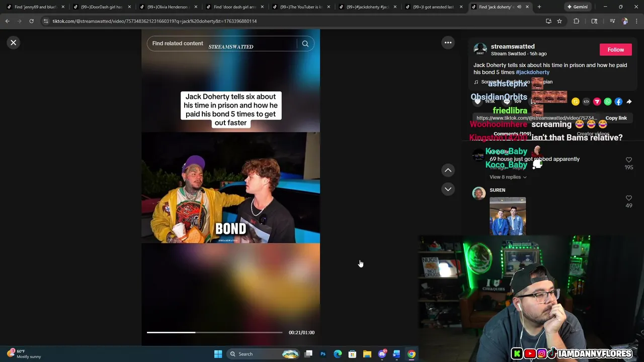Open Microsoft Edge from the taskbar
Screen dimensions: 644x362
click(338, 354)
